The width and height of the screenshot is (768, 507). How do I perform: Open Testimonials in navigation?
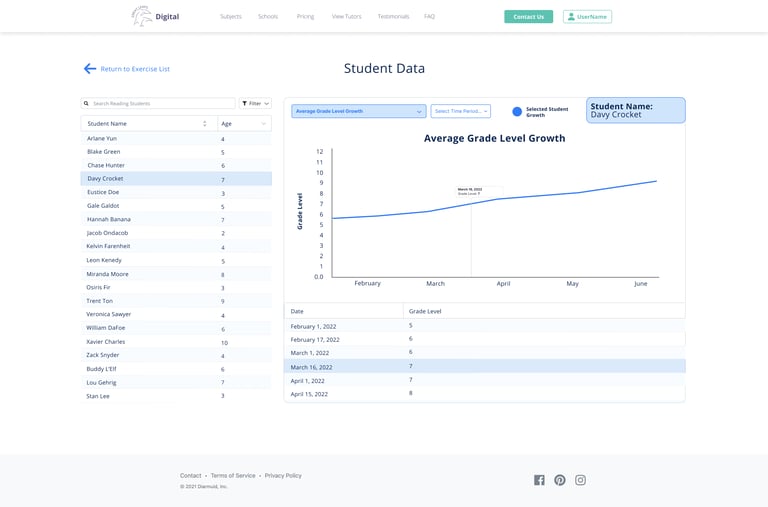pos(393,16)
